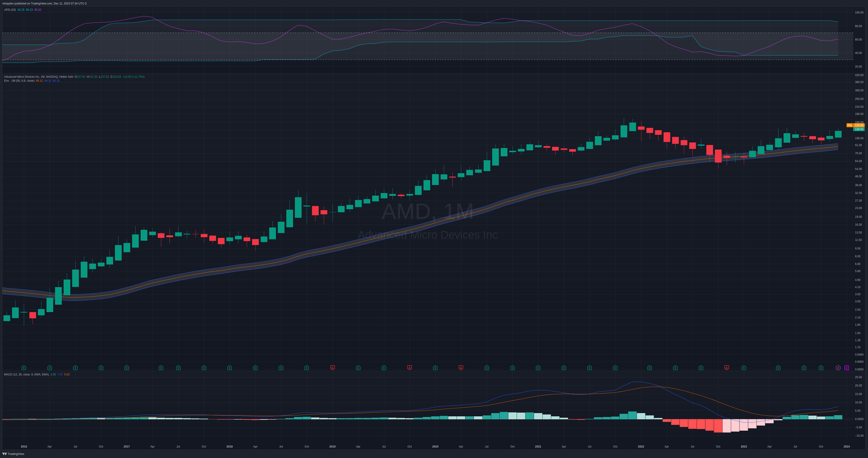Click the earnings marker above the 2021 label
This screenshot has height=458, width=868.
coord(538,368)
